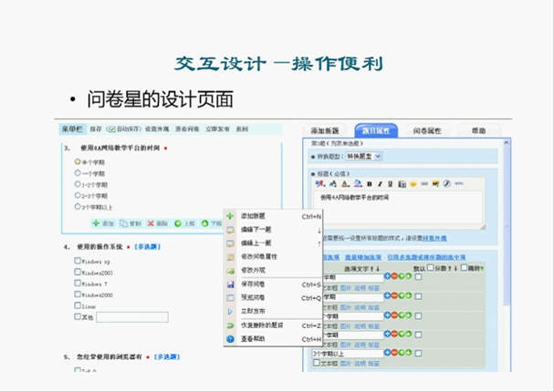The width and height of the screenshot is (554, 392).
Task: Click the 批量增加选项 link
Action: coord(363,257)
